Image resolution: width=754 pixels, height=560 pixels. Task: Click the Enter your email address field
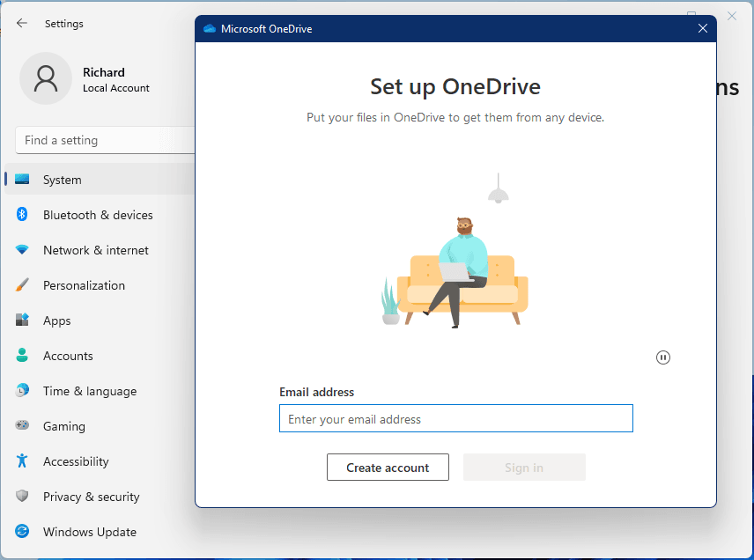pyautogui.click(x=456, y=418)
